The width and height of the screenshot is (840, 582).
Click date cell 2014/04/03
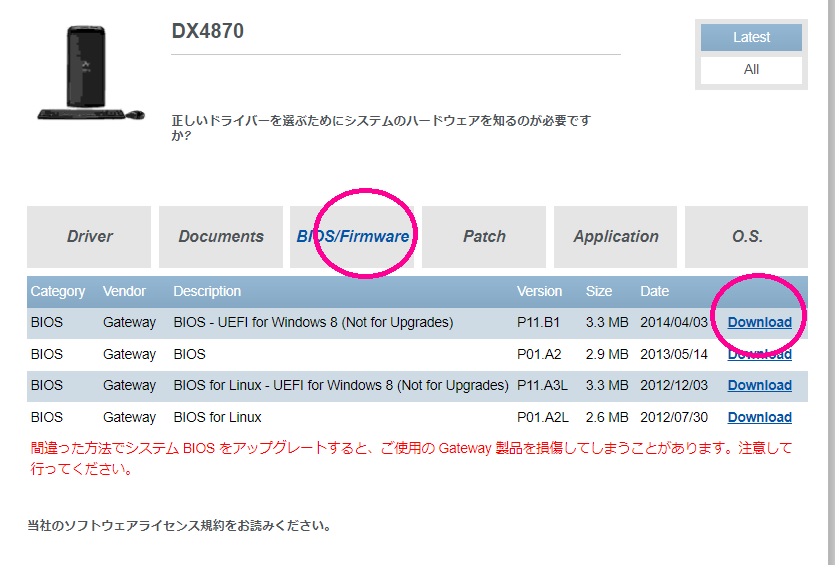pyautogui.click(x=674, y=322)
